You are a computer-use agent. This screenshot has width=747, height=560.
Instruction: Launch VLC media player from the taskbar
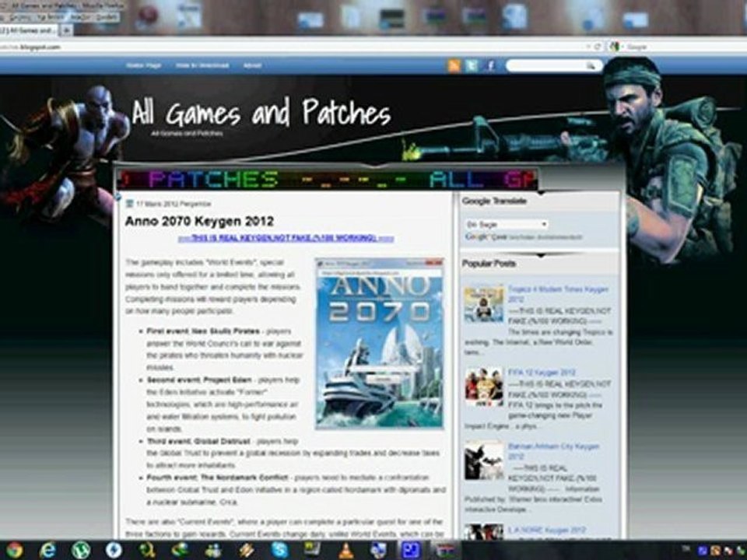point(345,551)
